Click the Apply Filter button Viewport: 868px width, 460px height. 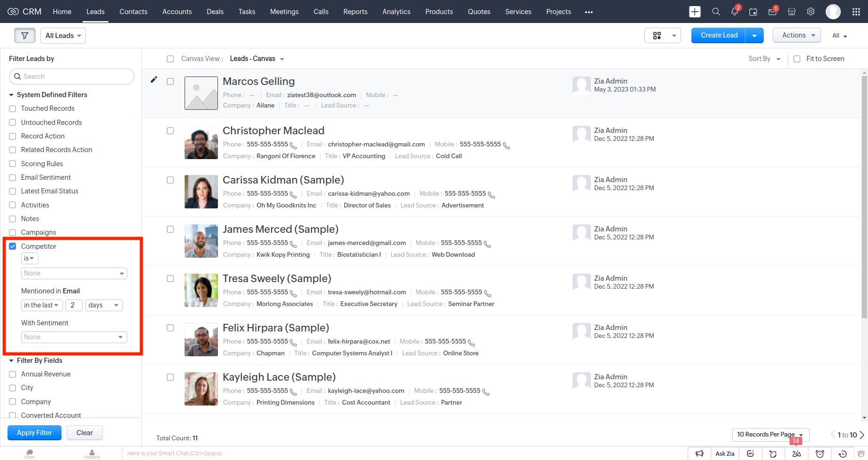point(34,433)
